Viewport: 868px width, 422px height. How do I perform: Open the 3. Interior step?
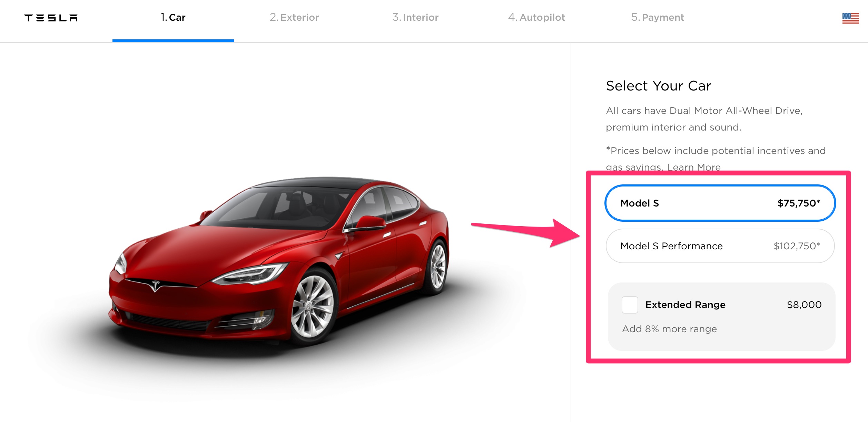tap(415, 17)
